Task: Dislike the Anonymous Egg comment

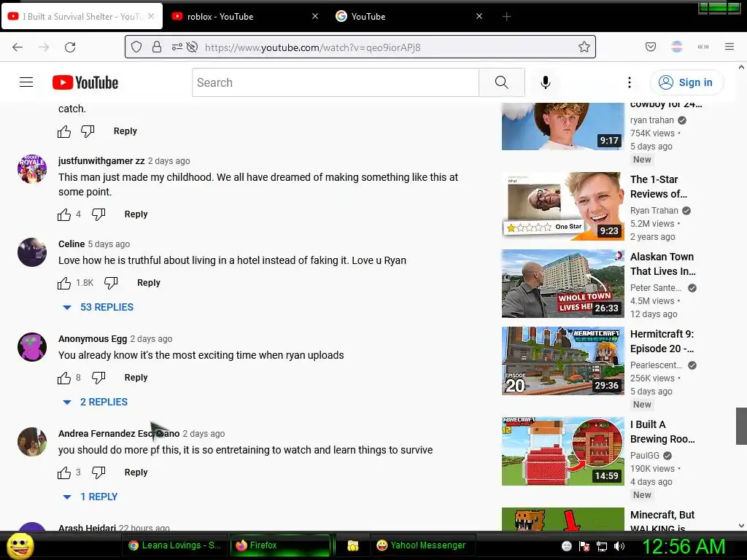Action: (98, 378)
